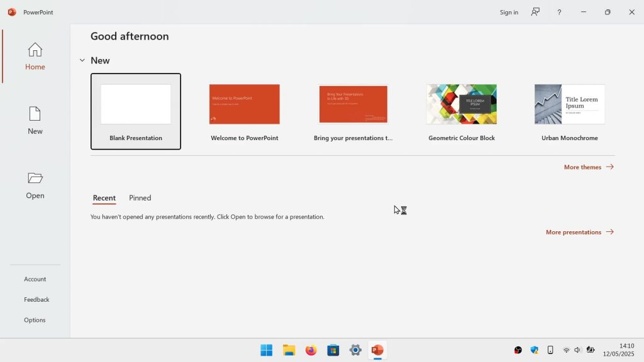Close the PowerPoint window

coord(631,13)
